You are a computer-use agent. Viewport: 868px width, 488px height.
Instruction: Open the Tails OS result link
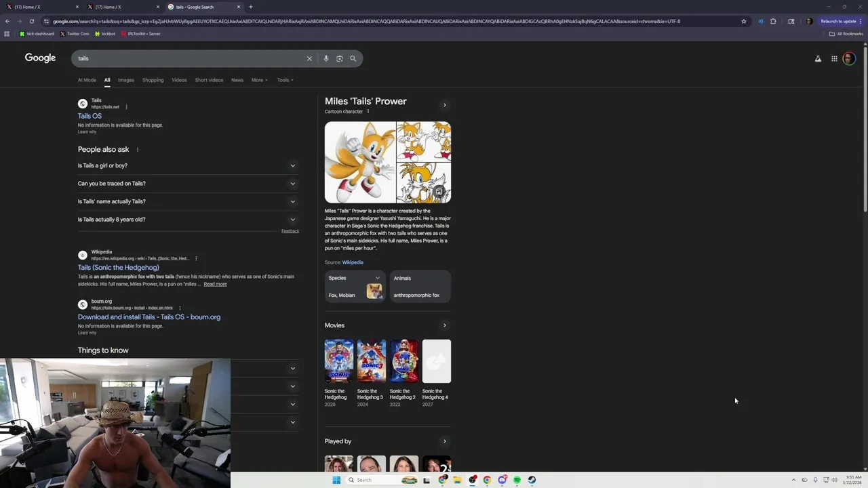(x=90, y=116)
